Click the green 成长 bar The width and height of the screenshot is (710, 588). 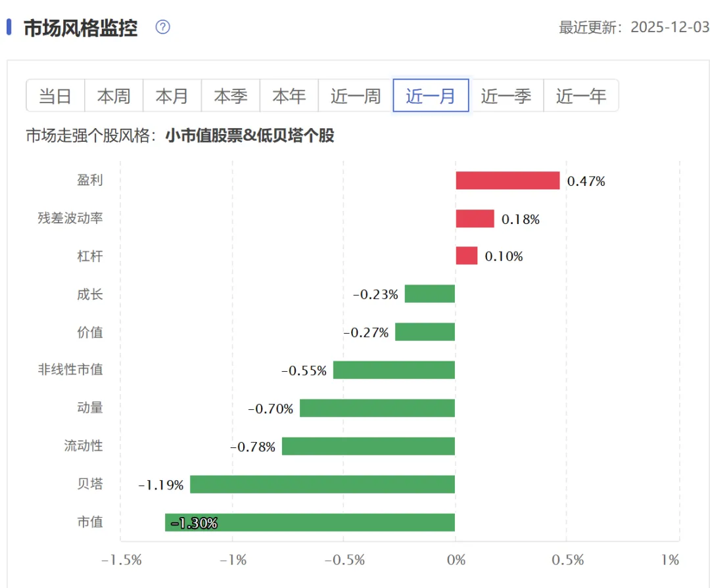(430, 294)
